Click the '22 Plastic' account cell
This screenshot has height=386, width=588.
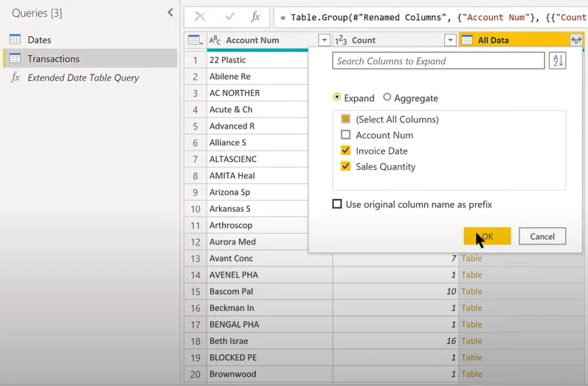click(x=257, y=60)
